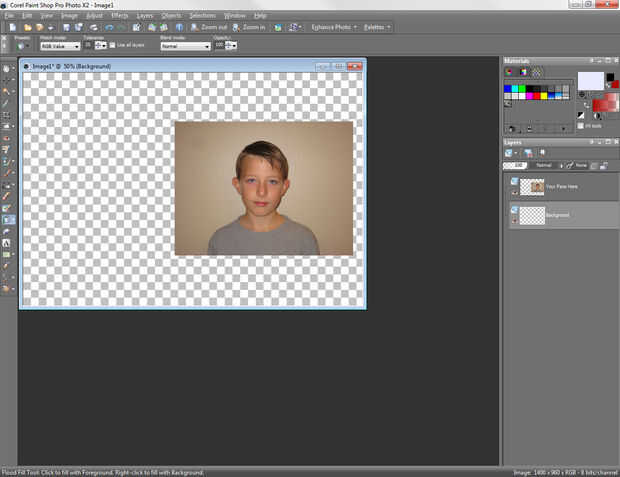The image size is (620, 477).
Task: Open the Blend mode dropdown in options bar
Action: tap(185, 46)
